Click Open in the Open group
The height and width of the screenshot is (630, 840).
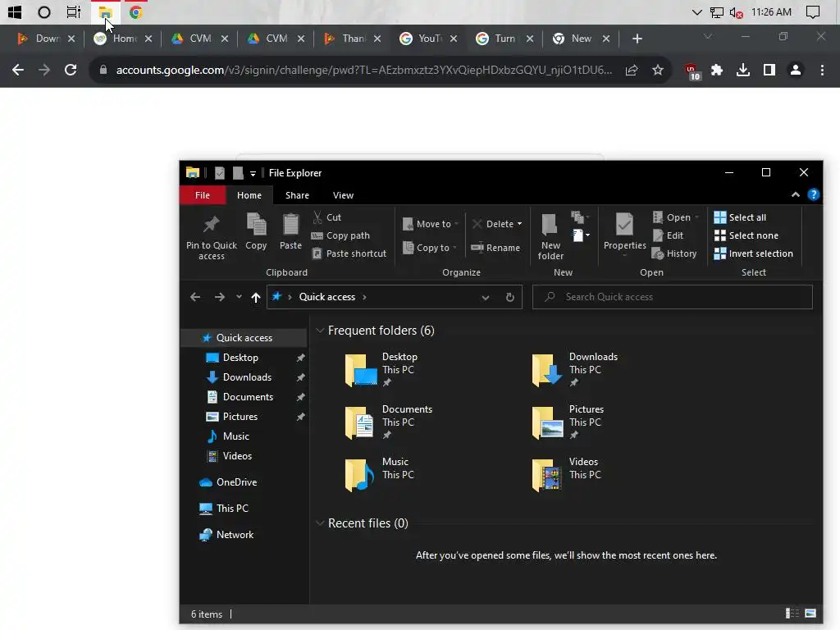[676, 217]
